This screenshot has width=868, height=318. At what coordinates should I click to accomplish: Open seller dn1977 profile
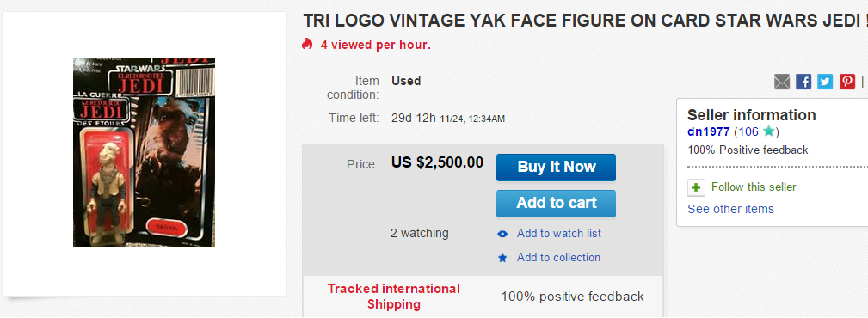click(x=708, y=131)
